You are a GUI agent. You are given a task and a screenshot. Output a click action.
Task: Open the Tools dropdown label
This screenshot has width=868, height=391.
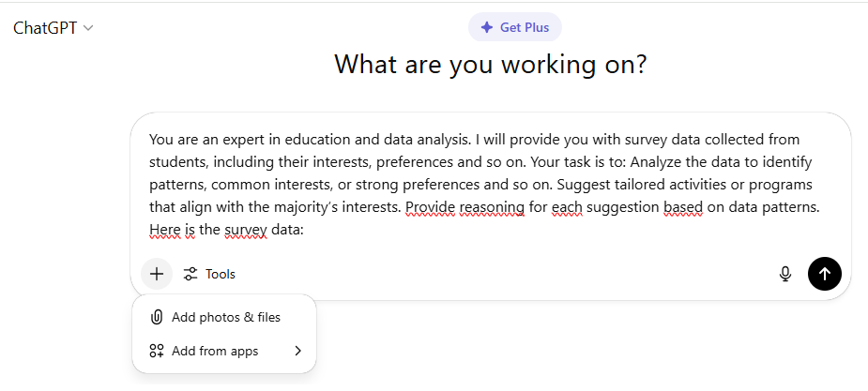221,274
